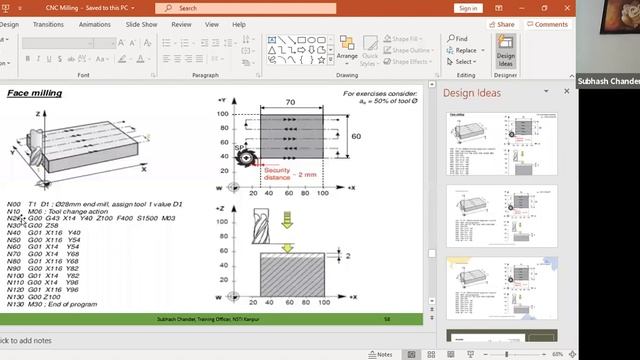This screenshot has width=640, height=360.
Task: Decrease font size with the smaller A icon
Action: click(132, 43)
